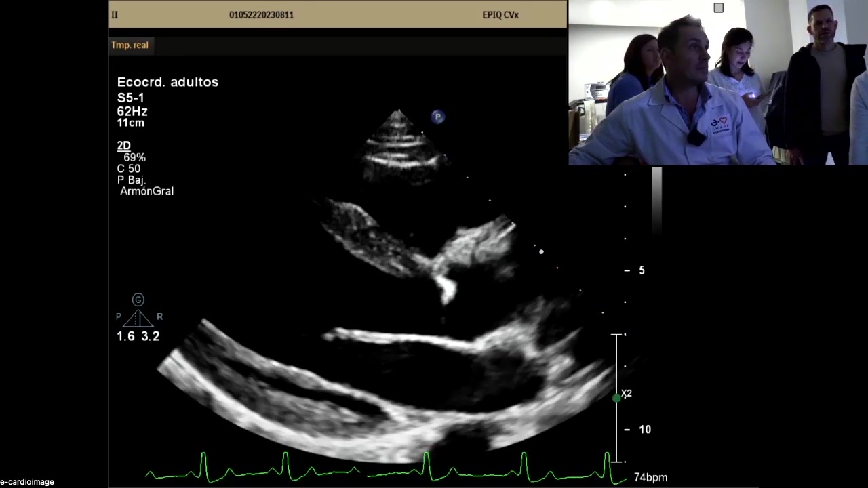Click the 69% gain value
The width and height of the screenshot is (868, 488).
pyautogui.click(x=134, y=157)
